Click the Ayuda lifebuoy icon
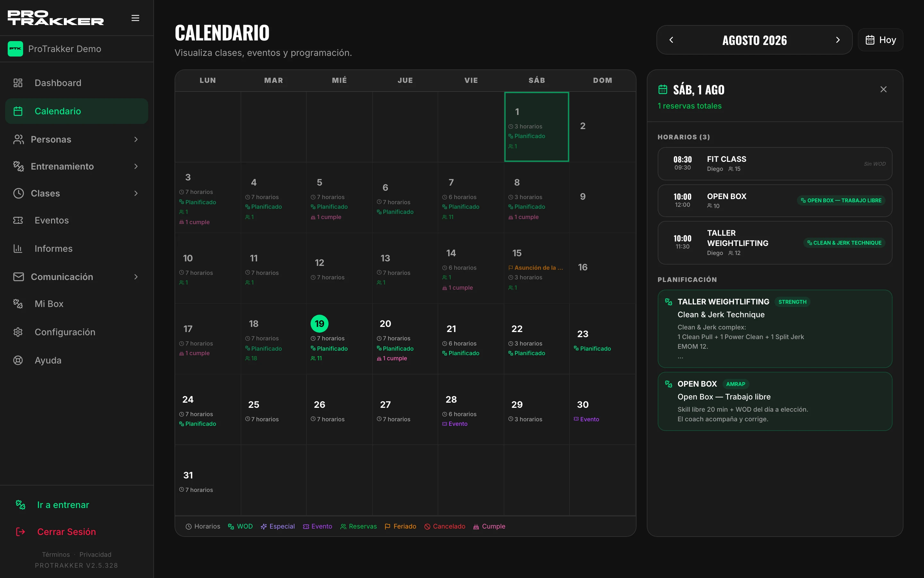This screenshot has width=924, height=578. coord(18,360)
